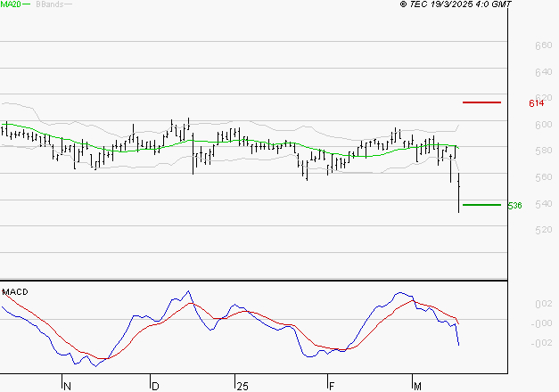The width and height of the screenshot is (559, 392).
Task: Click the TEC copyright timestamp text
Action: coord(456,4)
